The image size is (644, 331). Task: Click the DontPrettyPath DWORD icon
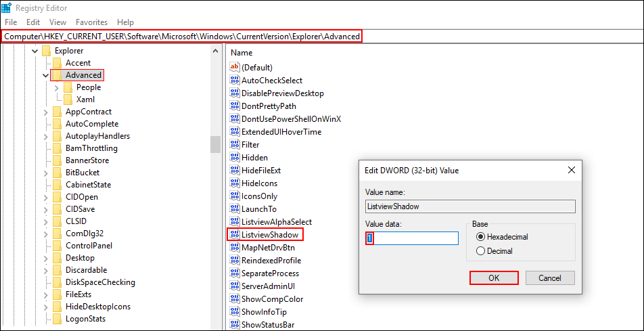click(235, 106)
